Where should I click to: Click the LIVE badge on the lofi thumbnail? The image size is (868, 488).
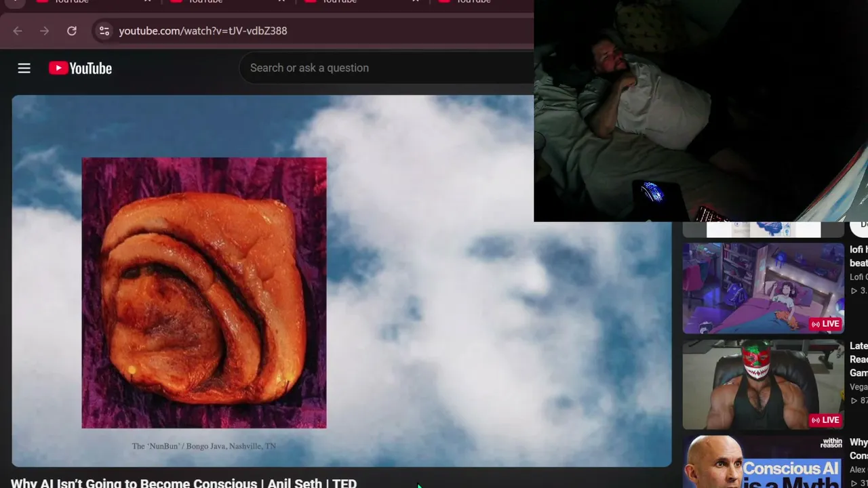(x=825, y=324)
